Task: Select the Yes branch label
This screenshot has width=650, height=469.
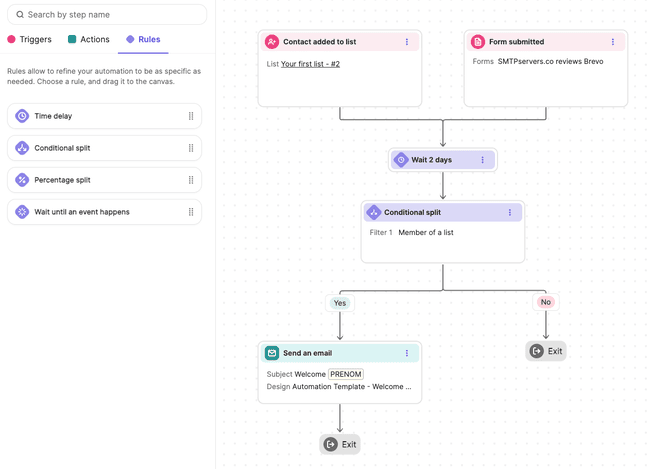Action: pyautogui.click(x=340, y=302)
